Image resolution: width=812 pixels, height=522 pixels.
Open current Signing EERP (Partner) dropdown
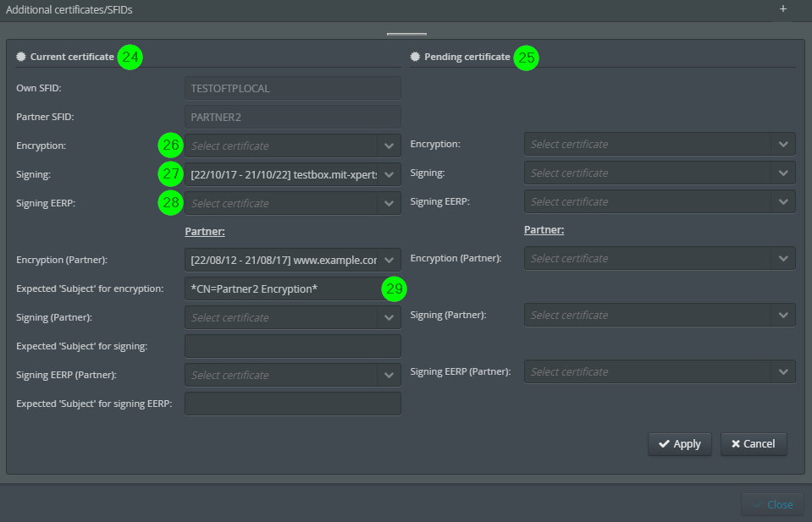tap(293, 375)
